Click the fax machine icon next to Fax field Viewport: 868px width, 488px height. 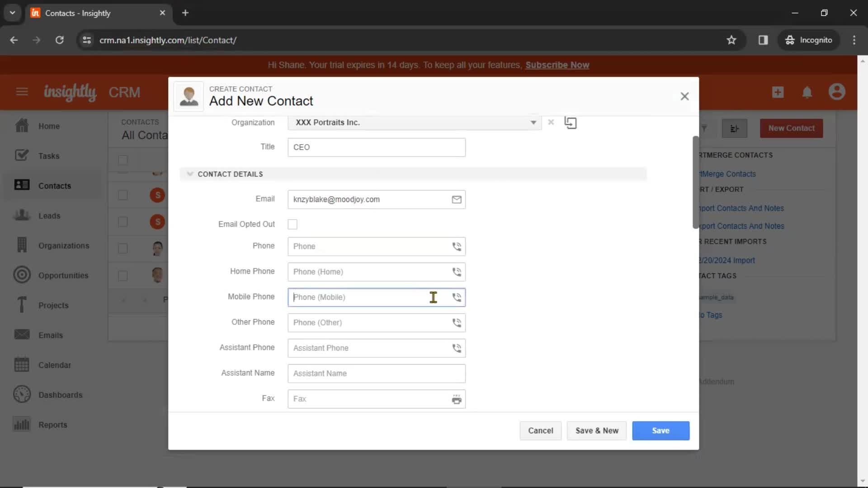point(457,398)
